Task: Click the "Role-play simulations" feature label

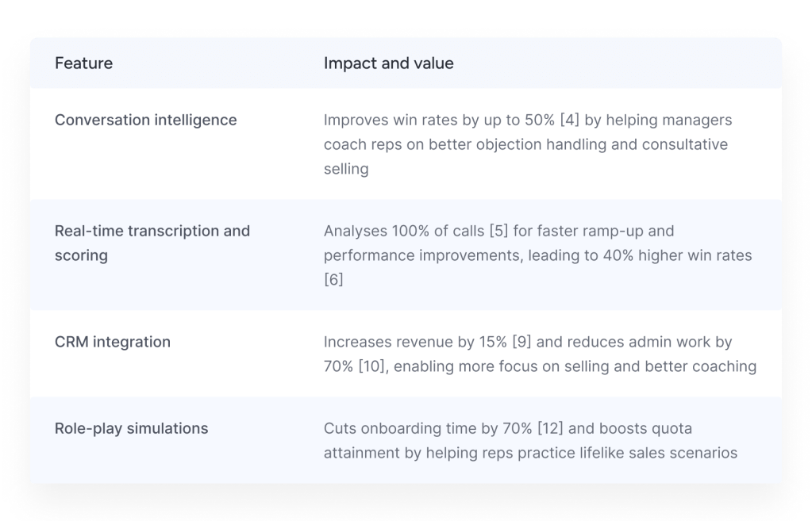Action: click(131, 428)
